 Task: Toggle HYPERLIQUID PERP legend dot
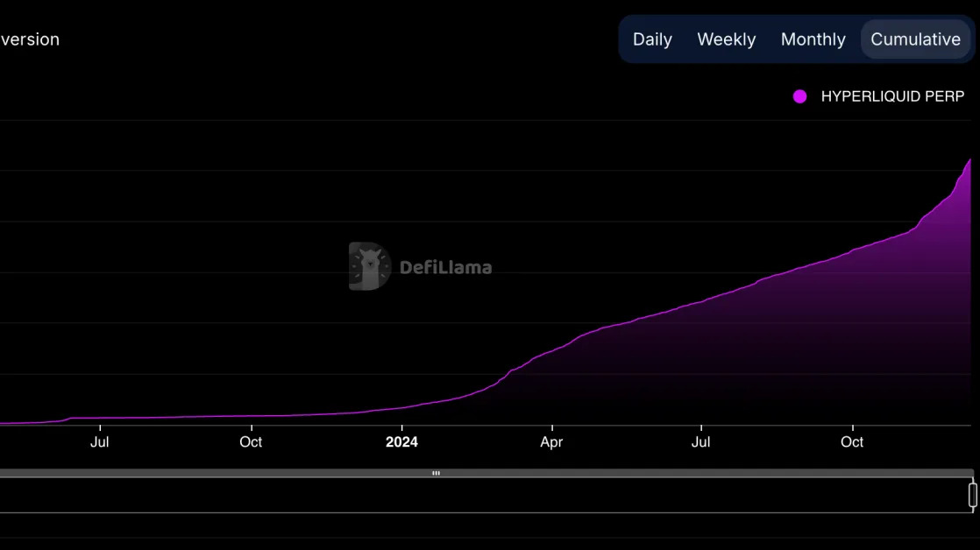[x=799, y=96]
